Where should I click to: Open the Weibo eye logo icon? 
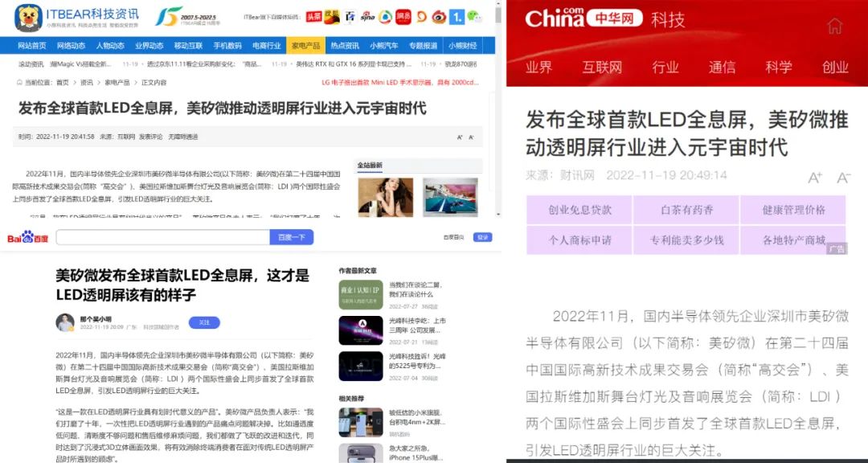click(x=439, y=17)
